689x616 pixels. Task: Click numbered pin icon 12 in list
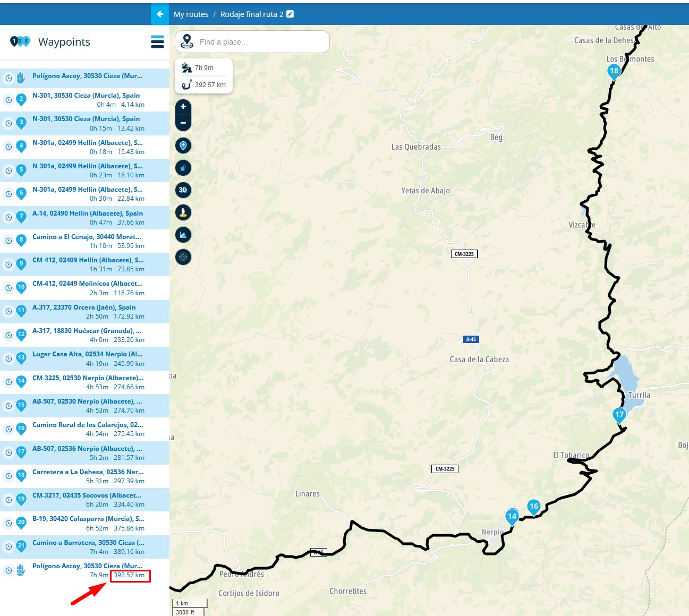[x=21, y=335]
